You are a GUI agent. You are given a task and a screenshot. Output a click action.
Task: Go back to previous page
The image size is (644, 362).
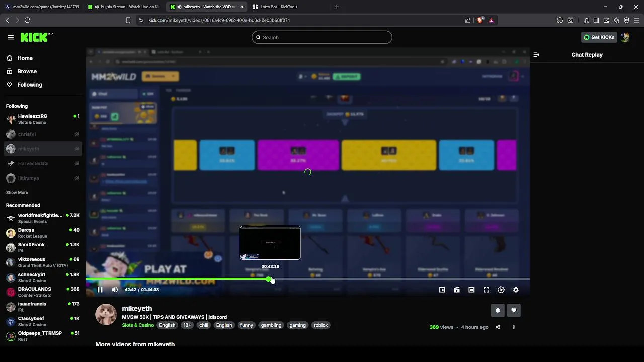[x=8, y=20]
